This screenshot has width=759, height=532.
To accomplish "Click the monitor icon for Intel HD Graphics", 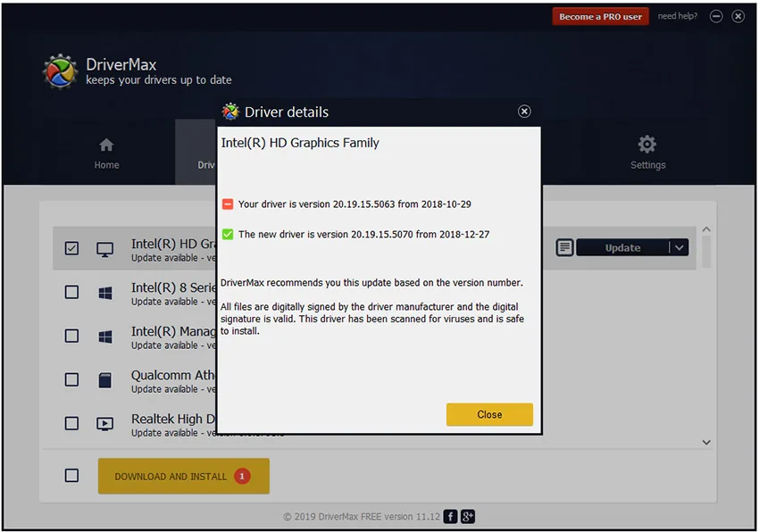I will (x=105, y=249).
